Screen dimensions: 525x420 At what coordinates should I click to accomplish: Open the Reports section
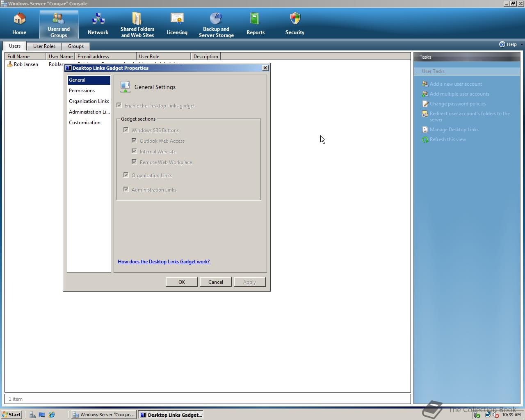pyautogui.click(x=256, y=24)
